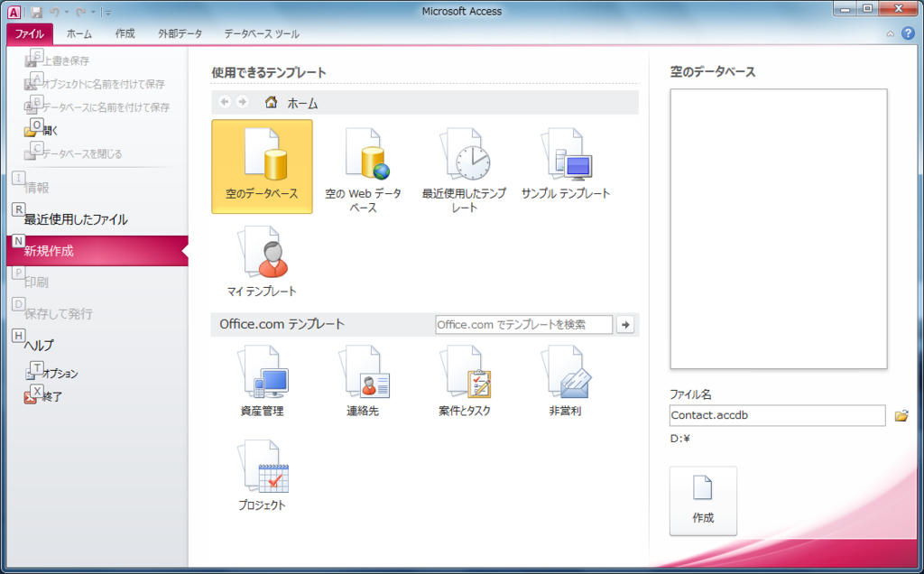Open the ファイル tab
This screenshot has height=574, width=924.
[30, 33]
